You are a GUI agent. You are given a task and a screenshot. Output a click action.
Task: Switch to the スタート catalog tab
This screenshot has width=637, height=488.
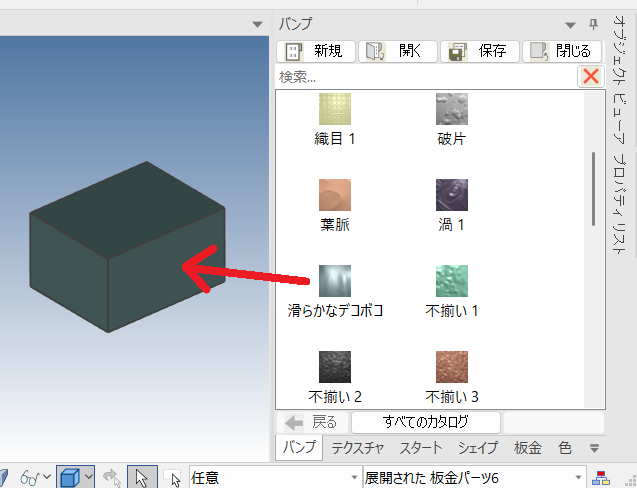point(421,448)
